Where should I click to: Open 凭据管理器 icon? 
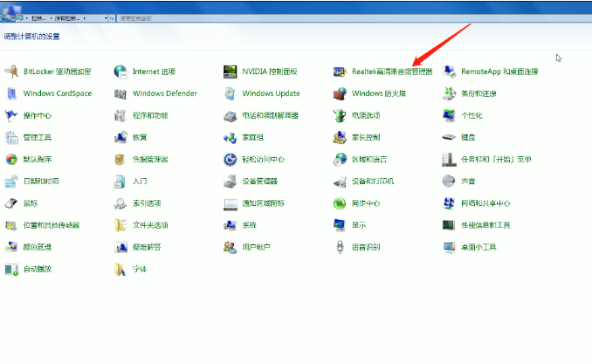tap(120, 160)
